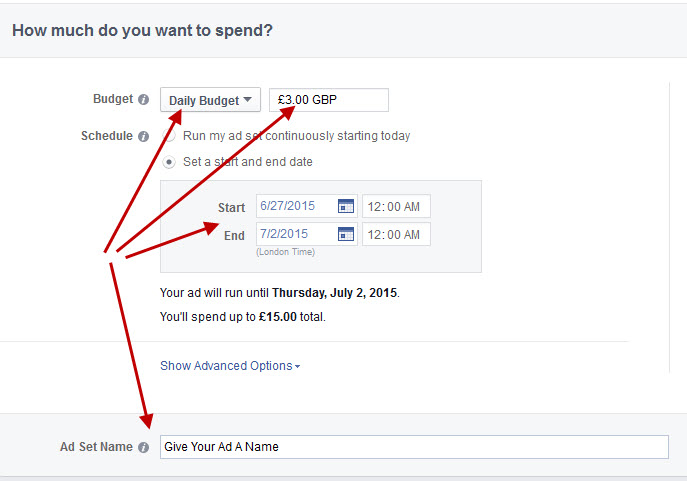Click the Daily Budget dropdown arrow

248,99
